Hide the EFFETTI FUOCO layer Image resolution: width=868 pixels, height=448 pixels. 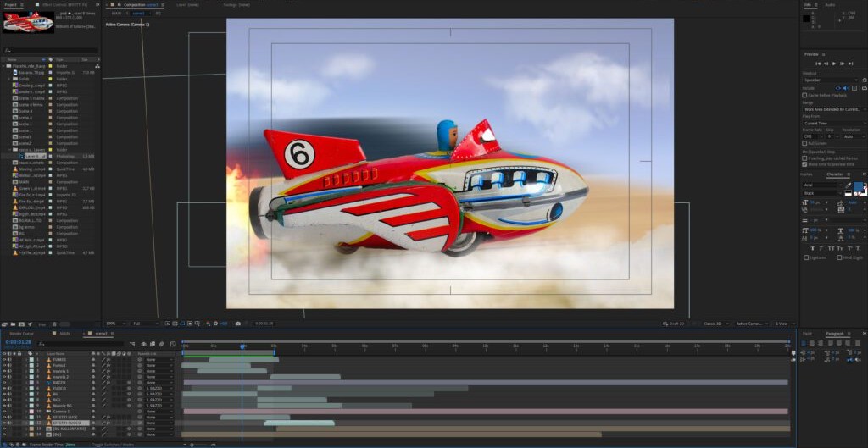coord(4,423)
